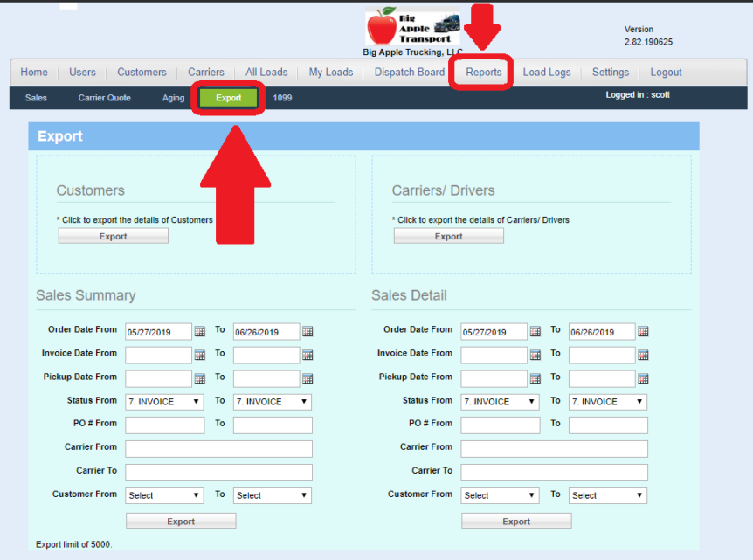Select the Export sub-tab
Viewport: 753px width, 560px height.
227,98
